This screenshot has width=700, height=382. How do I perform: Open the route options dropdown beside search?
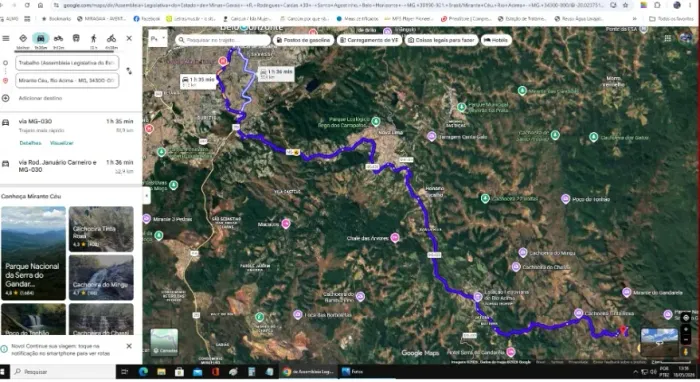tap(158, 39)
